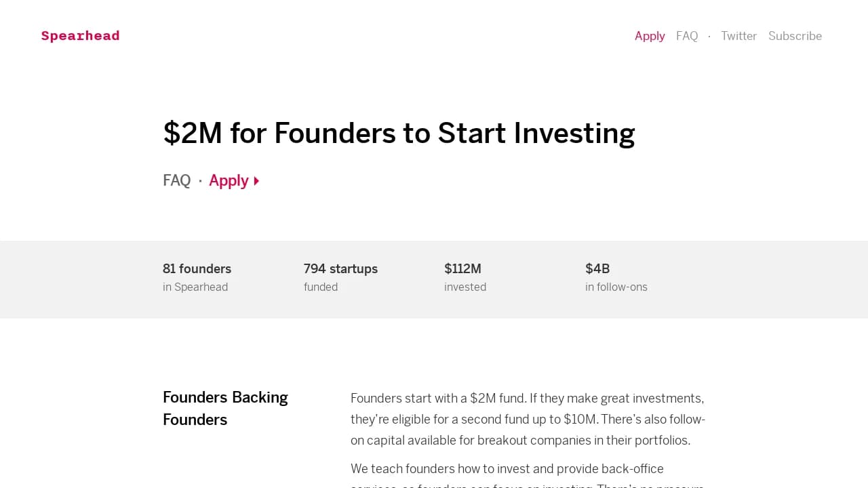Click the "in Spearhead" caption
Screen dimensions: 868x488
pos(195,287)
